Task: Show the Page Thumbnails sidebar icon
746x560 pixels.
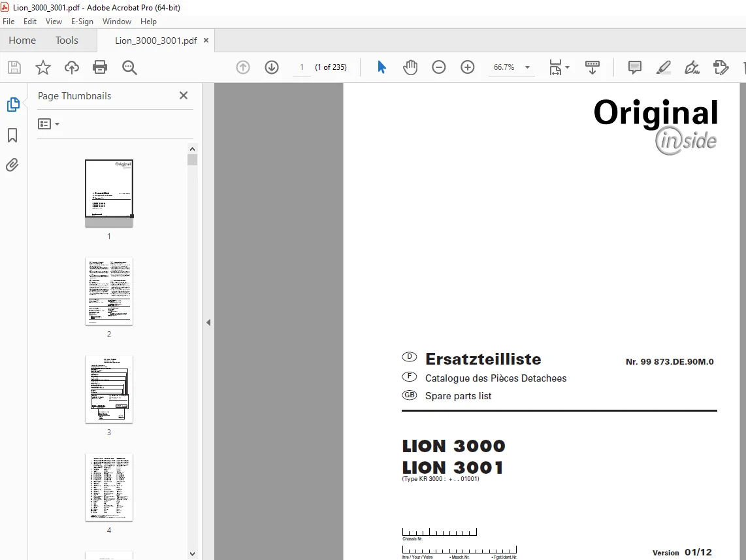Action: (x=13, y=105)
